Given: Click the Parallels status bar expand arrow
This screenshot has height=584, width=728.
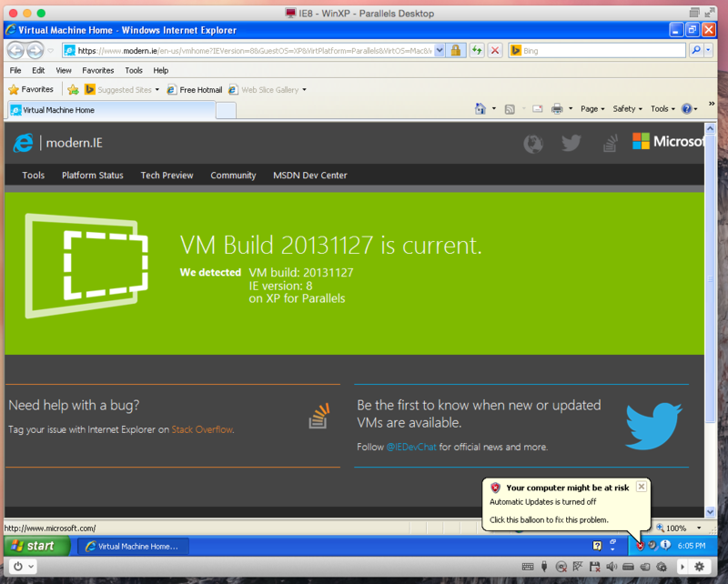Looking at the screenshot, I should coord(682,567).
